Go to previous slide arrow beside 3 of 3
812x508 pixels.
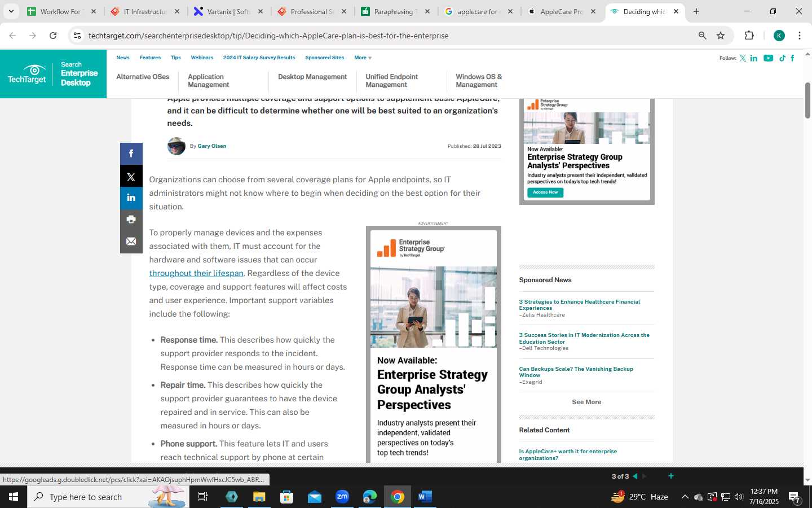click(635, 476)
